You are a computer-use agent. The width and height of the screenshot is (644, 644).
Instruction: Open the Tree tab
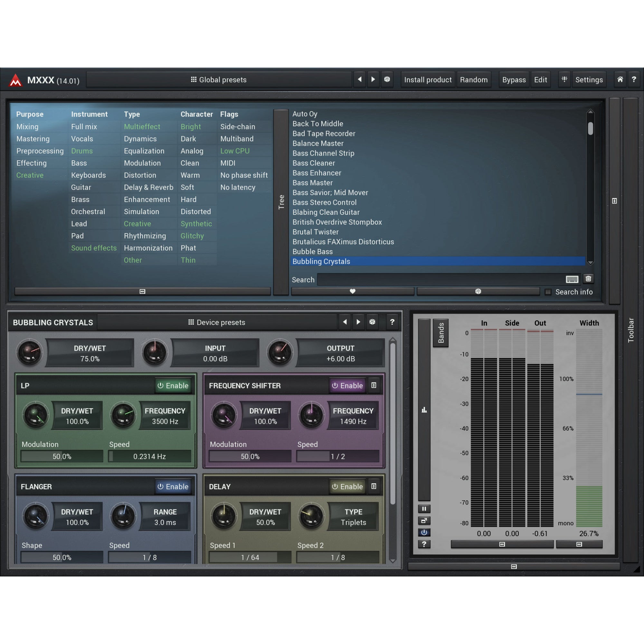[x=281, y=202]
